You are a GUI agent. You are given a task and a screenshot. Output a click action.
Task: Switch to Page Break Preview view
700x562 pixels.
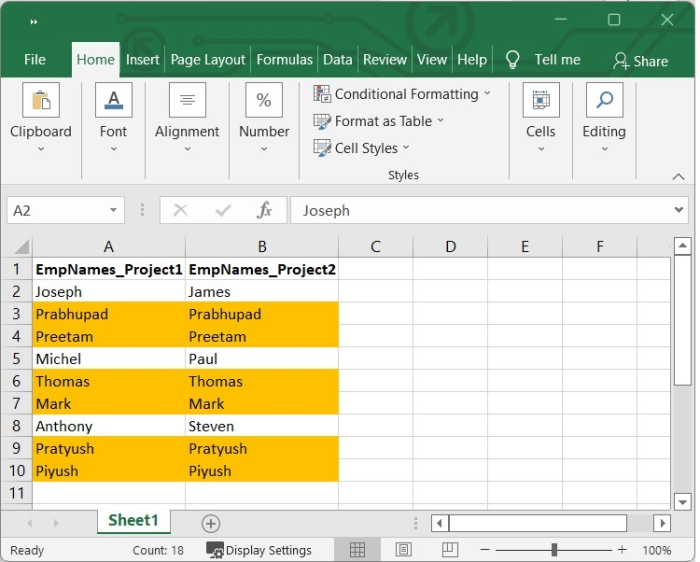click(449, 550)
